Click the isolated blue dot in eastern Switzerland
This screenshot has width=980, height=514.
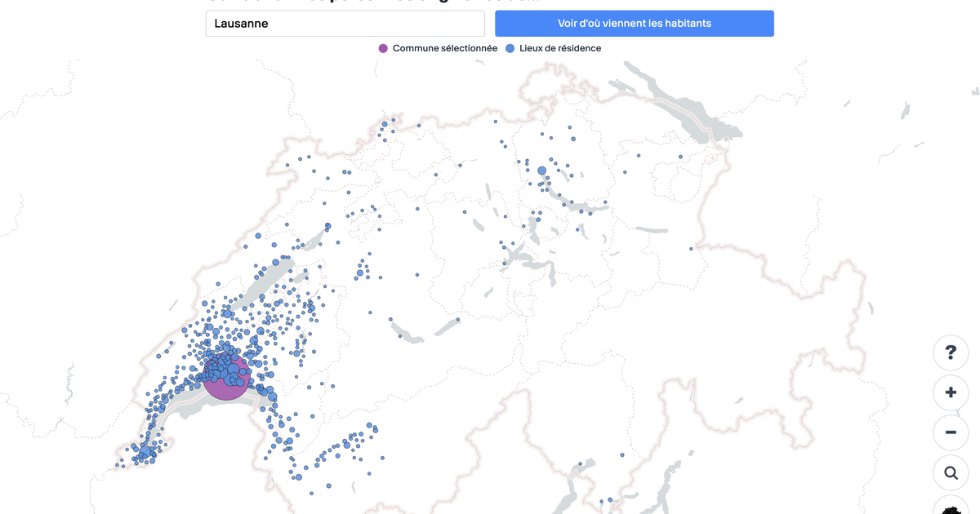click(x=691, y=249)
